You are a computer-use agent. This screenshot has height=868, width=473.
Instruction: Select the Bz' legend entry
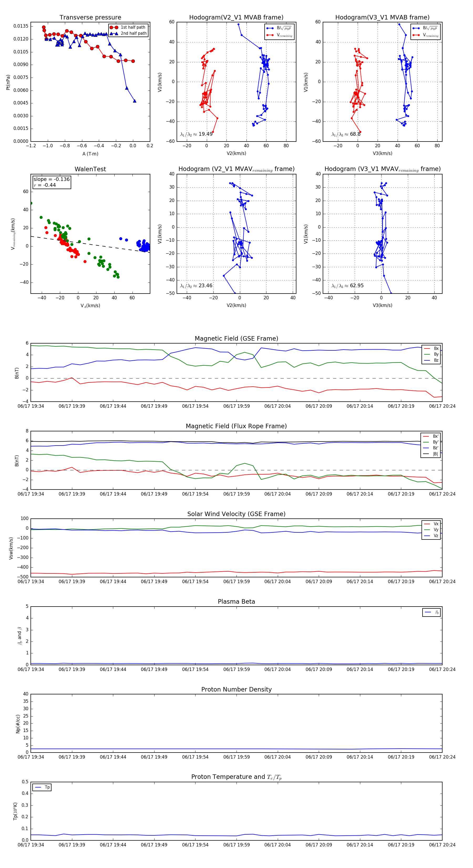click(x=431, y=448)
